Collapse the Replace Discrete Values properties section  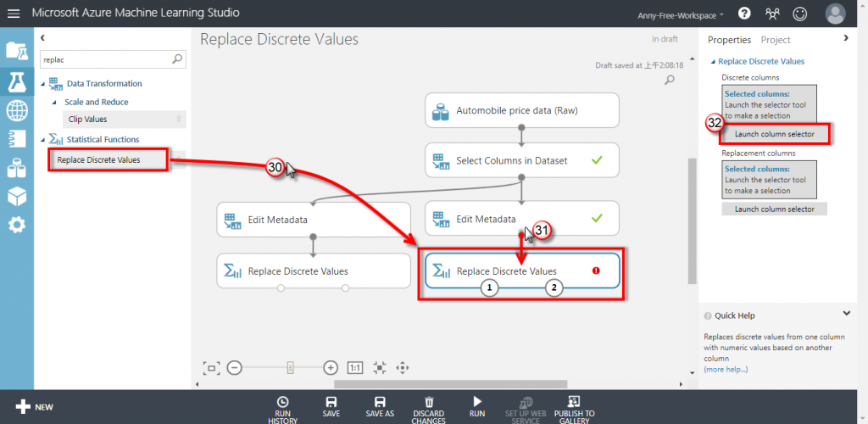click(x=714, y=62)
